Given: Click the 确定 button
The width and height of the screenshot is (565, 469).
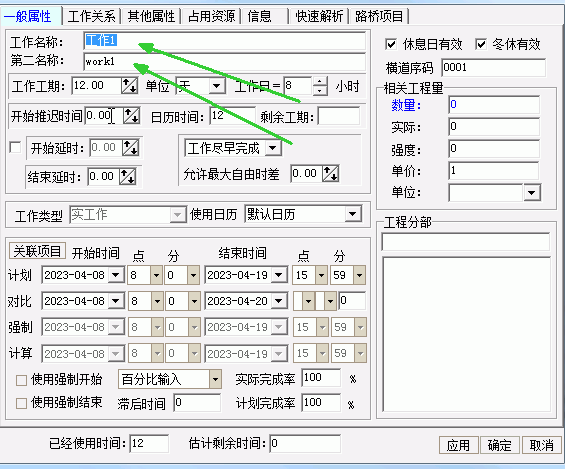Looking at the screenshot, I should (x=499, y=445).
